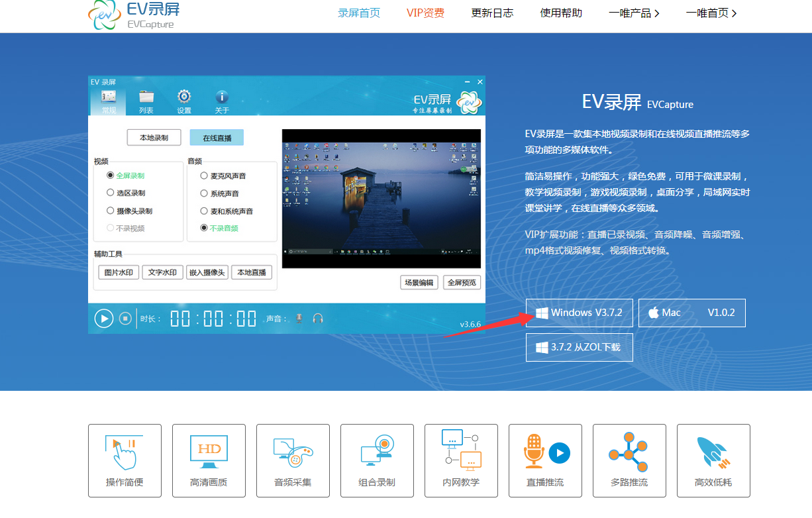Select 选区录制 video option
Screen dimensions: 812x518
[126, 193]
